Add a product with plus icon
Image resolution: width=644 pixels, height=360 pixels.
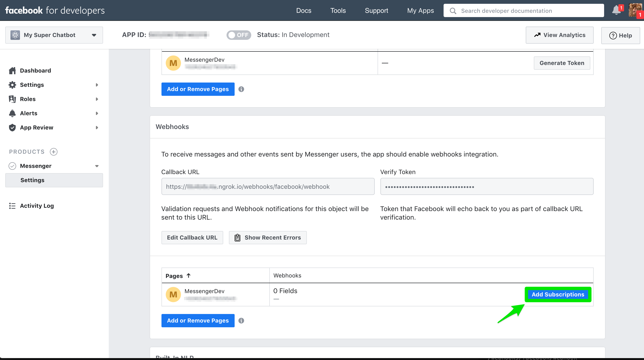tap(53, 152)
